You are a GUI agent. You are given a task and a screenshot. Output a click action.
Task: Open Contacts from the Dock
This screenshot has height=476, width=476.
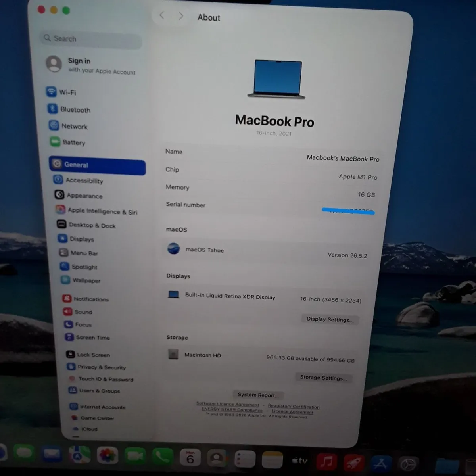[x=217, y=459]
